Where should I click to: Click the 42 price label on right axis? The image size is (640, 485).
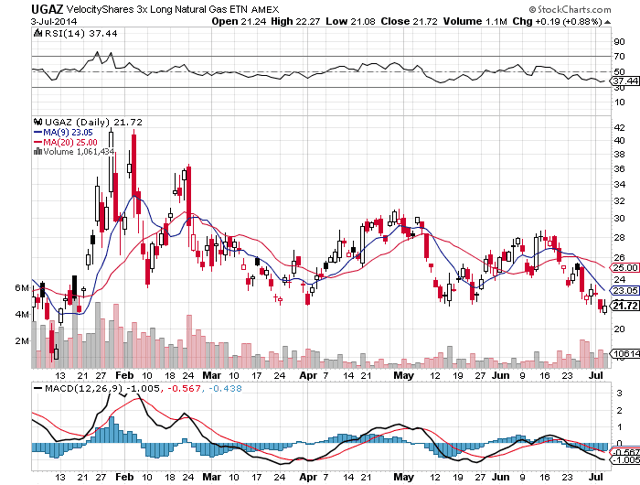pyautogui.click(x=620, y=127)
